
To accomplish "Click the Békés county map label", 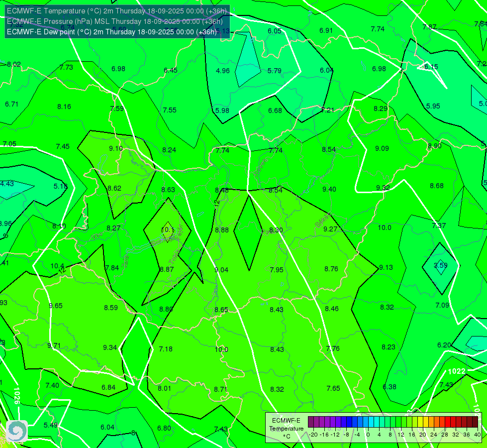I will point(323,220).
